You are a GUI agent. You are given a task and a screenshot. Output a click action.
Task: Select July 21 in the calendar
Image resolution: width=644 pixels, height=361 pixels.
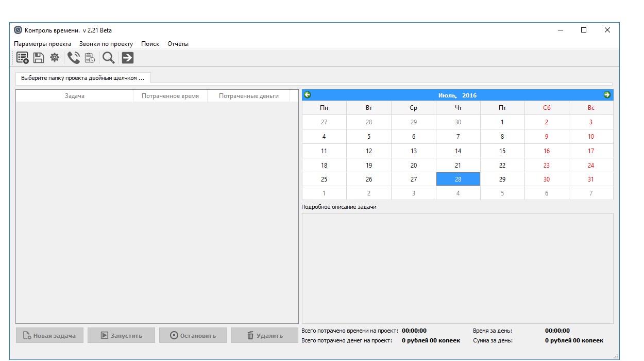(458, 166)
